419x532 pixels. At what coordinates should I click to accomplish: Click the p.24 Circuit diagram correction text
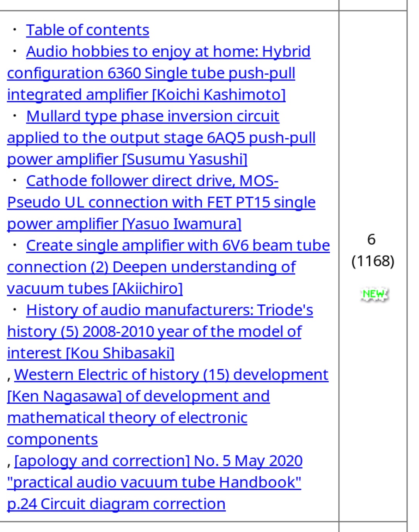point(116,504)
